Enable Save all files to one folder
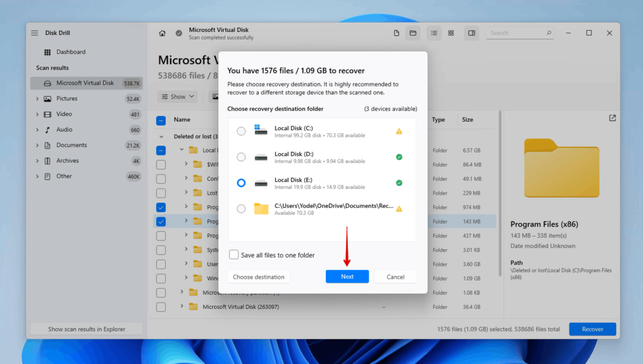 tap(234, 255)
